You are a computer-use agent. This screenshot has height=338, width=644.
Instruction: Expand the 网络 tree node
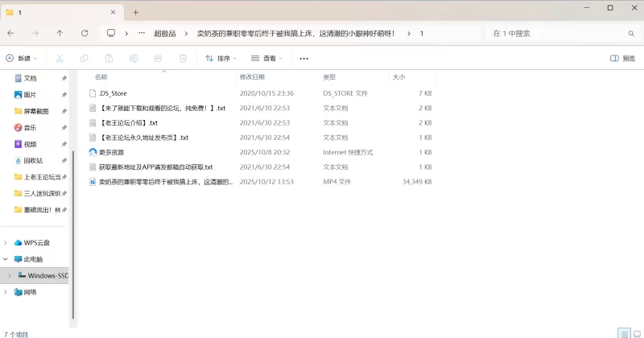tap(6, 292)
